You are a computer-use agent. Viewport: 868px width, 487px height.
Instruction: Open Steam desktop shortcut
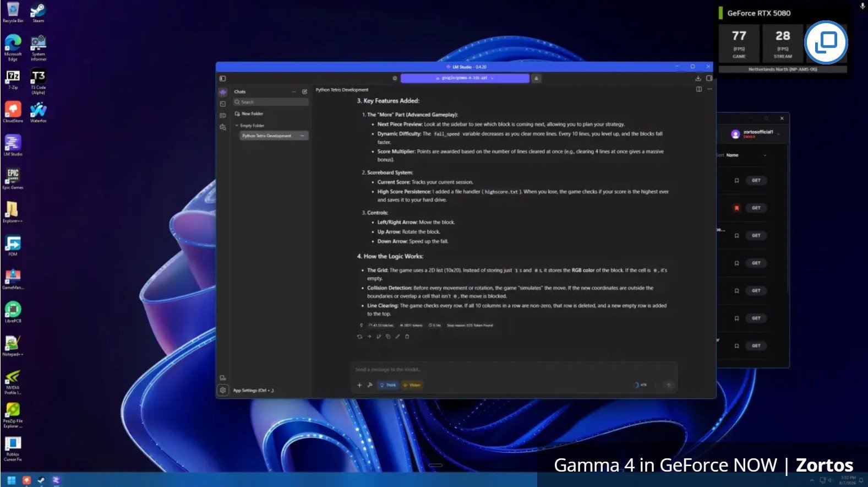pos(38,13)
